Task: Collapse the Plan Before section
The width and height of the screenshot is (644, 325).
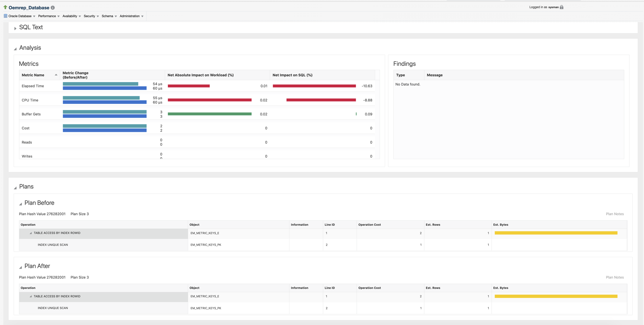Action: [x=21, y=204]
